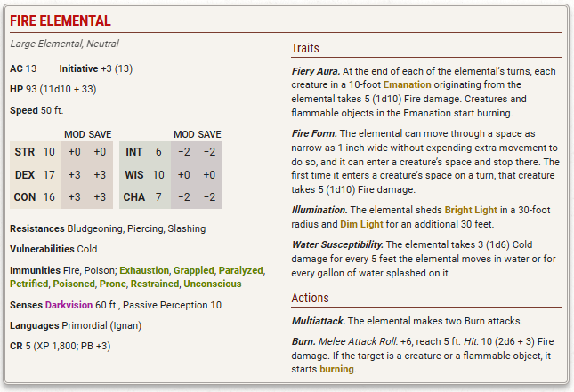Open the burning link in the Burn action
Image resolution: width=574 pixels, height=392 pixels.
[x=337, y=369]
